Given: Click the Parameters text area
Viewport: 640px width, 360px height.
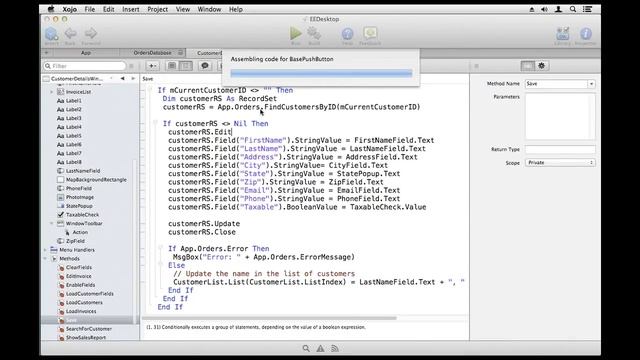Looking at the screenshot, I should (560, 116).
